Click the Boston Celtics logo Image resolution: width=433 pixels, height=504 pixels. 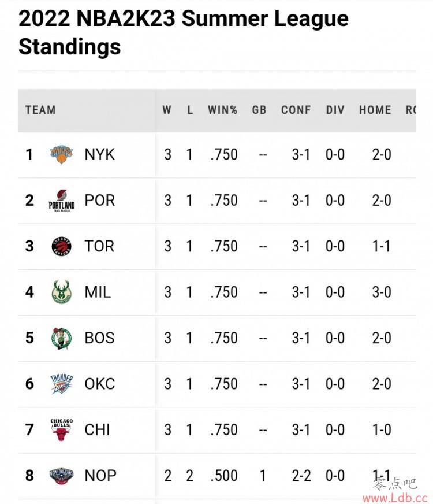[x=61, y=338]
